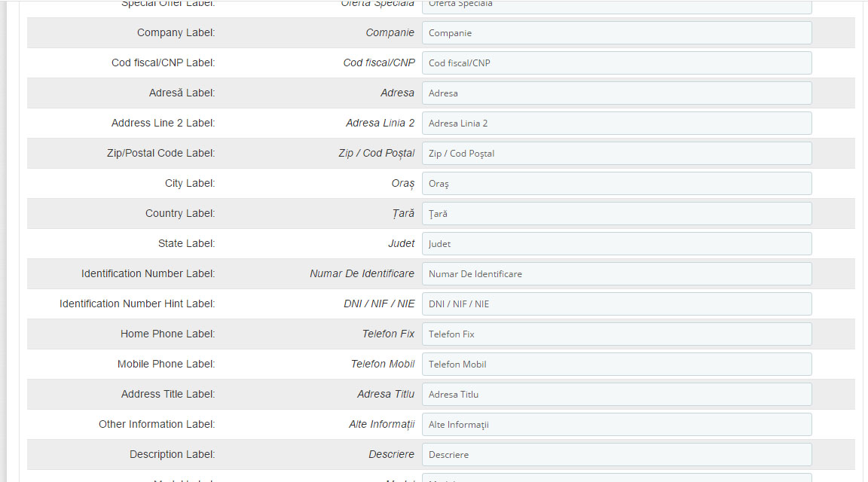Click the "Identification Number Hint Label:" row title
The image size is (868, 482).
point(137,304)
